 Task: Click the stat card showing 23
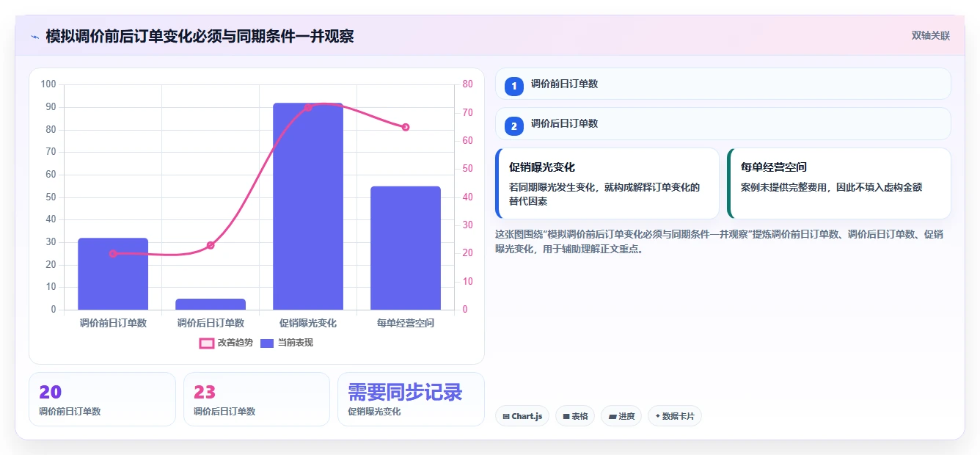point(257,399)
